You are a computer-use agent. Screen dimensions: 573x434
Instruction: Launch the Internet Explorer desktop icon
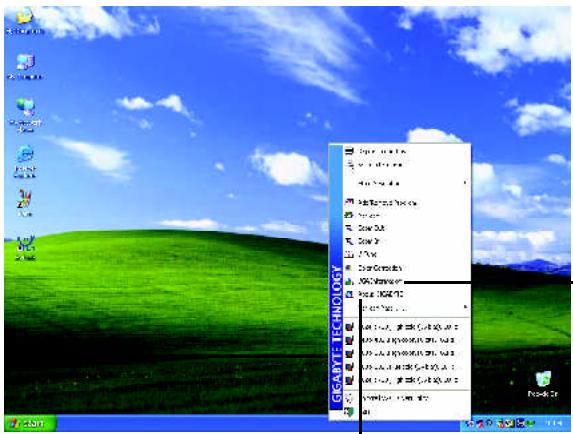coord(25,161)
